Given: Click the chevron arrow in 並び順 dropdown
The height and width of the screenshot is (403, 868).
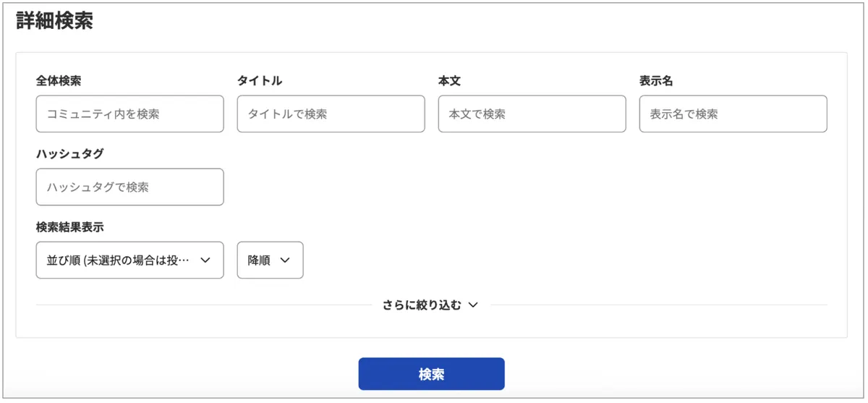Looking at the screenshot, I should coord(205,260).
